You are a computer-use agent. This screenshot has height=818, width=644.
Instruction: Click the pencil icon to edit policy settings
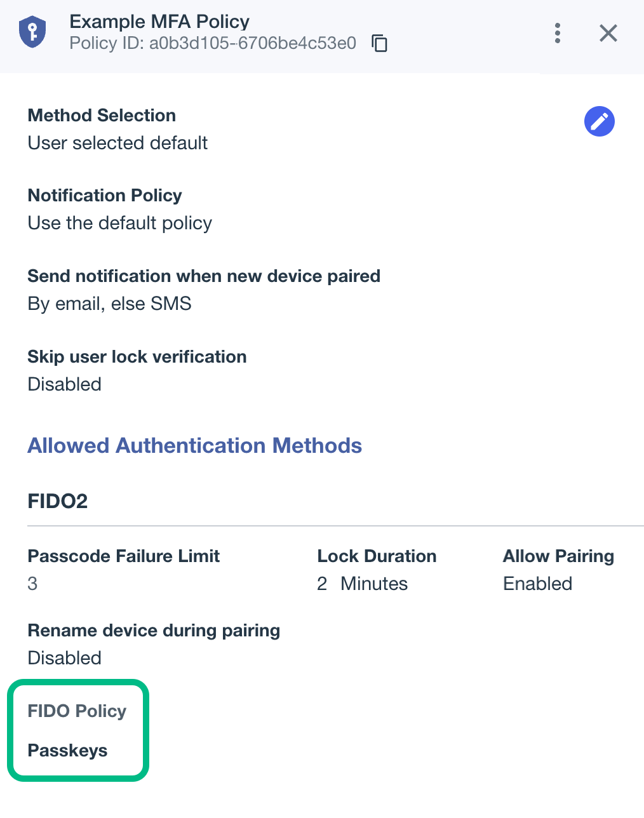[x=599, y=121]
